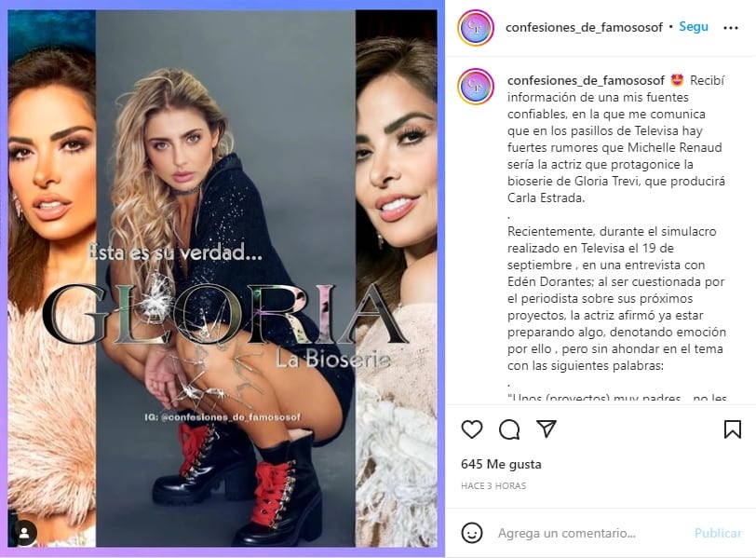Viewport: 756px width, 558px height.
Task: Open header profile avatar of confesiones_de_famososof
Action: (476, 28)
